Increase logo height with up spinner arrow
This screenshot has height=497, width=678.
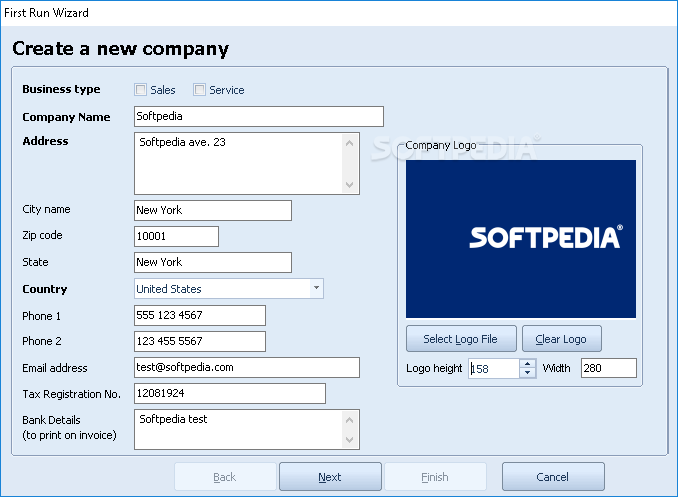[x=528, y=364]
